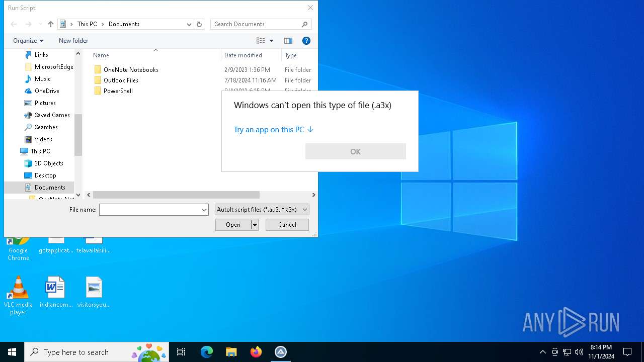The height and width of the screenshot is (362, 644).
Task: Sort by Date modified column
Action: (x=243, y=55)
